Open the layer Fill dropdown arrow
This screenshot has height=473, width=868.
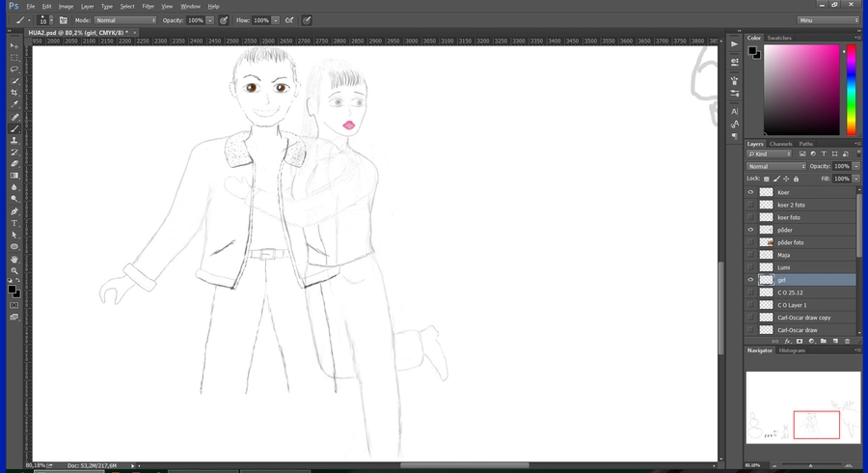click(x=855, y=179)
